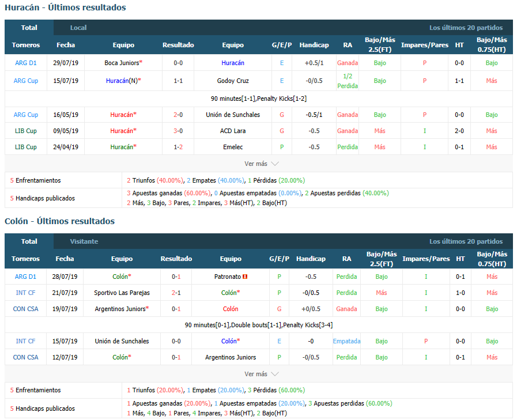Open ARG D1 tournament link dated 28/07/19
The width and height of the screenshot is (517, 420).
tap(25, 277)
